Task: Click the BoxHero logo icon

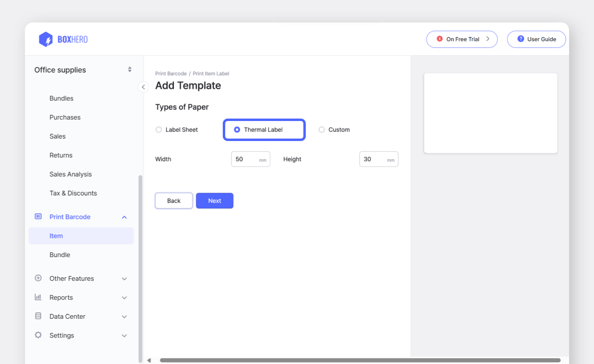Action: [45, 39]
